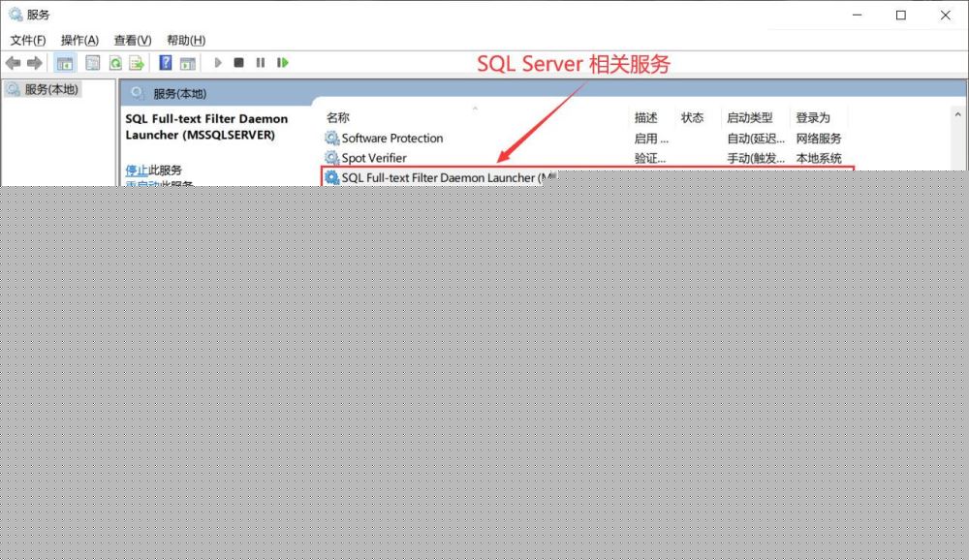Click the Restart Service green icon
Image resolution: width=969 pixels, height=560 pixels.
pos(282,63)
